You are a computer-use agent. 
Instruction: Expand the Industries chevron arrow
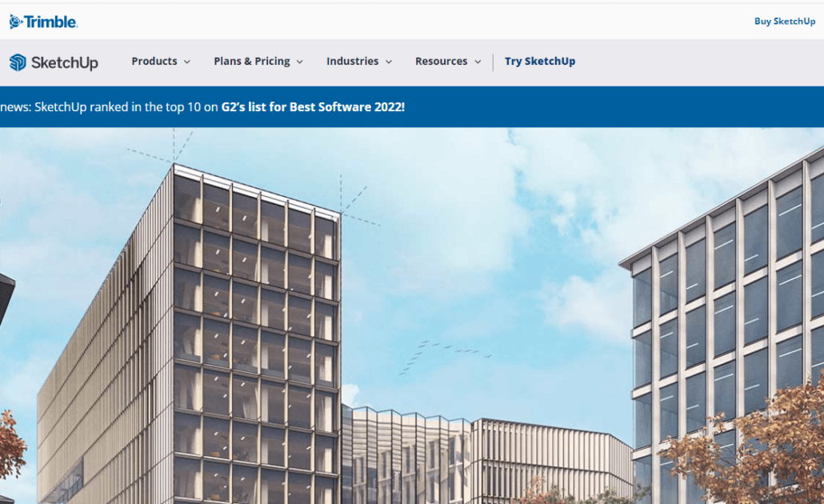(x=389, y=62)
